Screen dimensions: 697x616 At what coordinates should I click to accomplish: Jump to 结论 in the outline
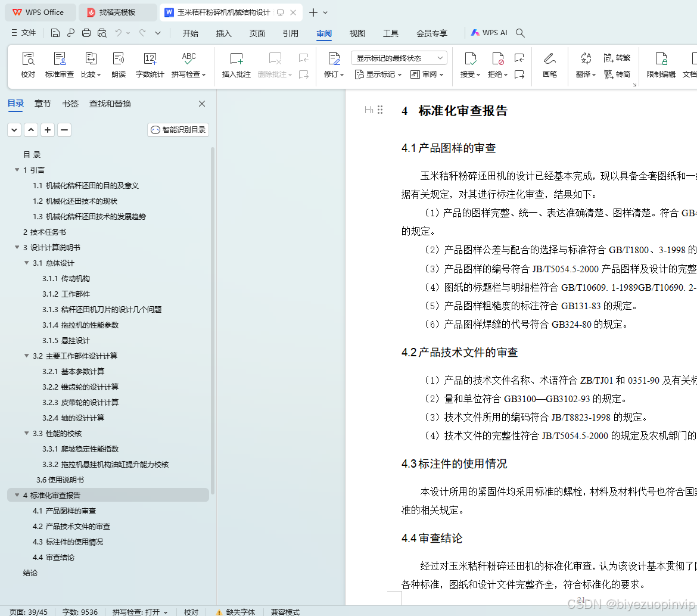click(x=30, y=573)
